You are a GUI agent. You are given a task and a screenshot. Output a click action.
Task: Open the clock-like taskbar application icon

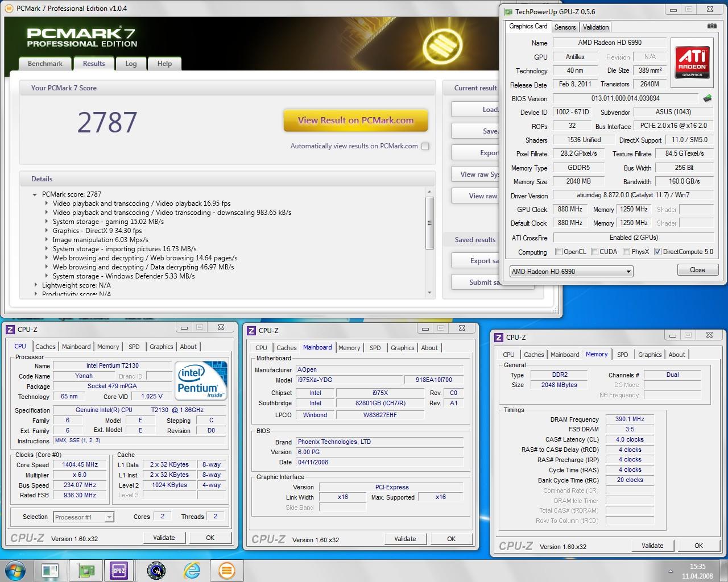coord(156,570)
